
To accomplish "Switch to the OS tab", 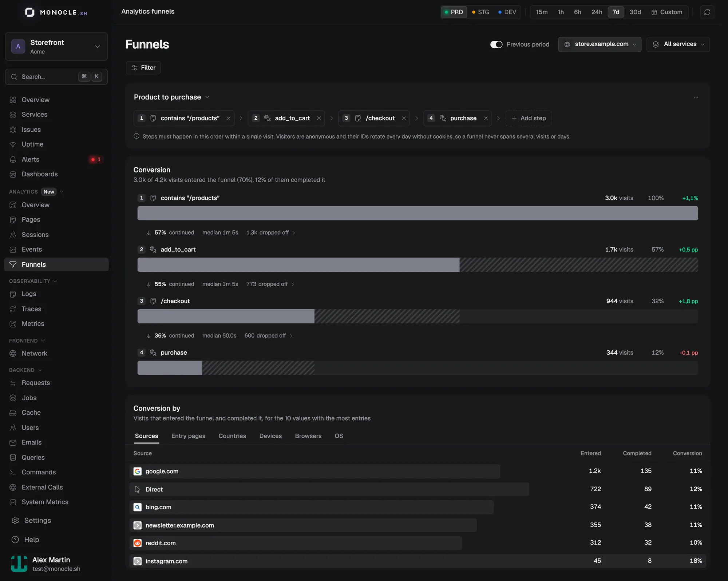I will [339, 436].
